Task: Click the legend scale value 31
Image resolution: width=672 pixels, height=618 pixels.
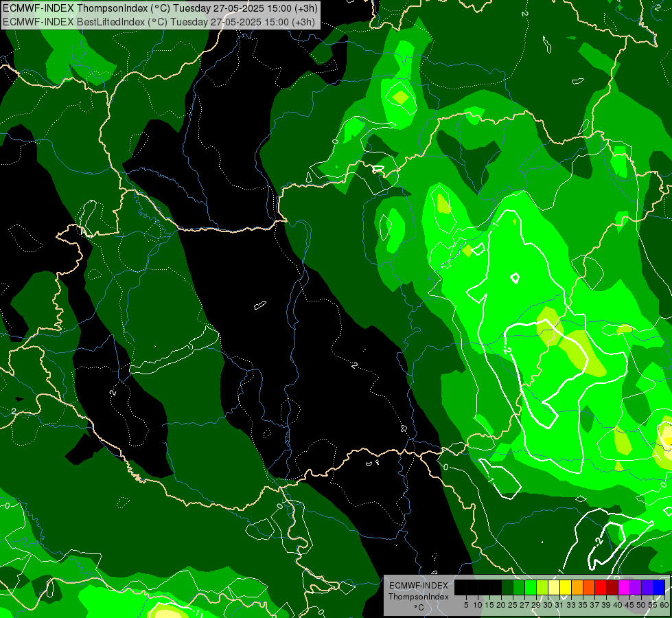Action: [559, 605]
